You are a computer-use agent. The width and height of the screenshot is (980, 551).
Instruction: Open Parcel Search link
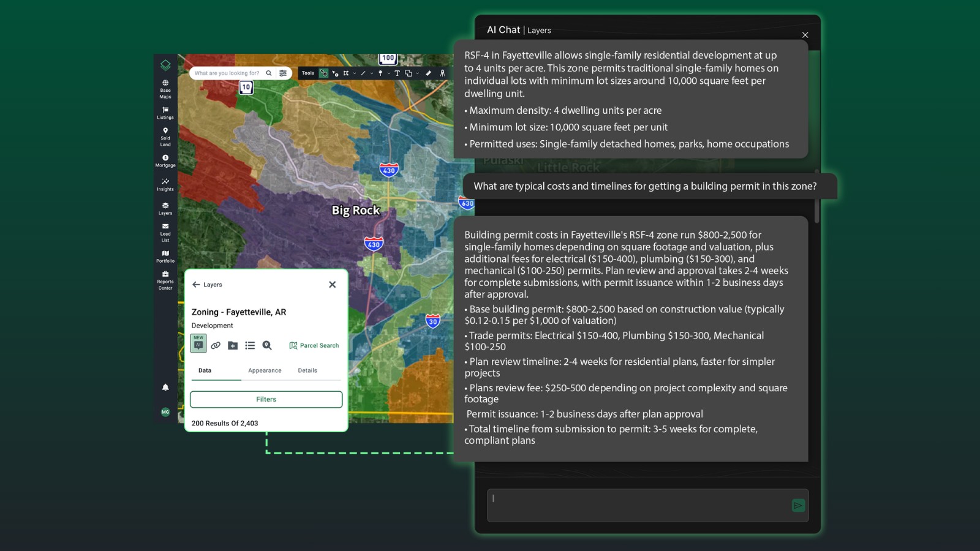click(x=314, y=346)
